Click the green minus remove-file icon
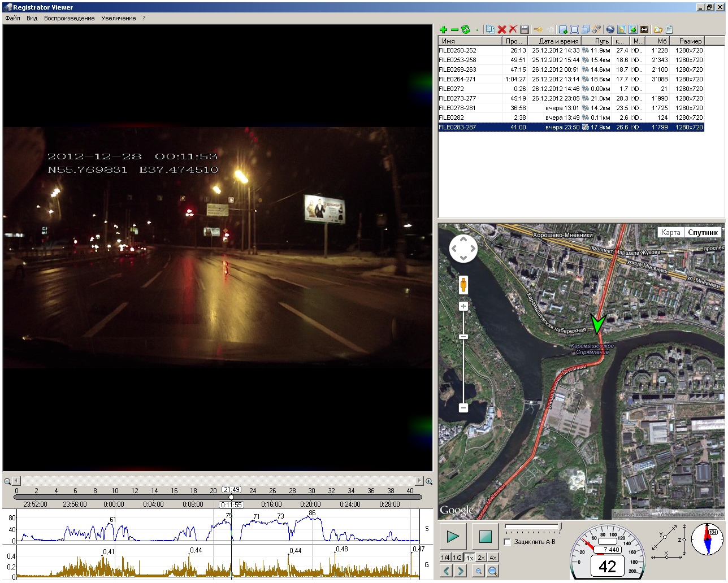This screenshot has width=728, height=583. [454, 29]
